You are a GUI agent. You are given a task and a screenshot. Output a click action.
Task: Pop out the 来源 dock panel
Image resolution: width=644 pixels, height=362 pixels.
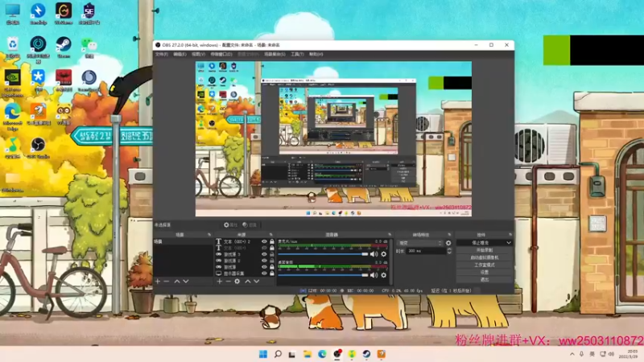(x=270, y=235)
